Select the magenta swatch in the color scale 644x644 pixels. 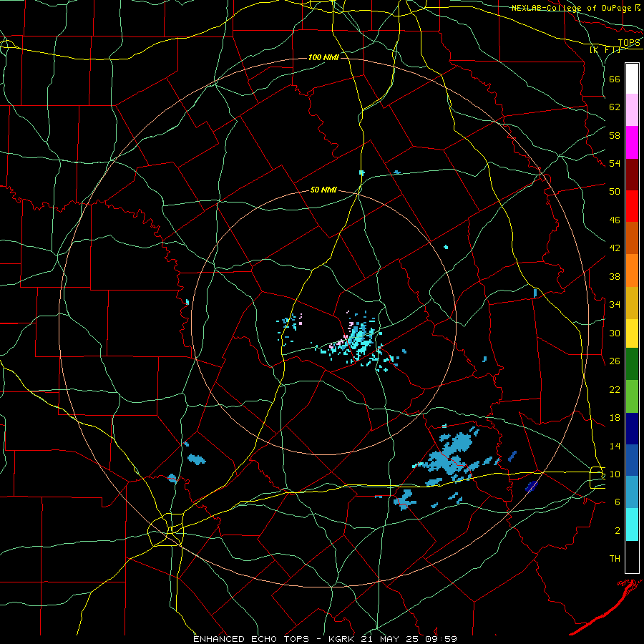pyautogui.click(x=632, y=142)
